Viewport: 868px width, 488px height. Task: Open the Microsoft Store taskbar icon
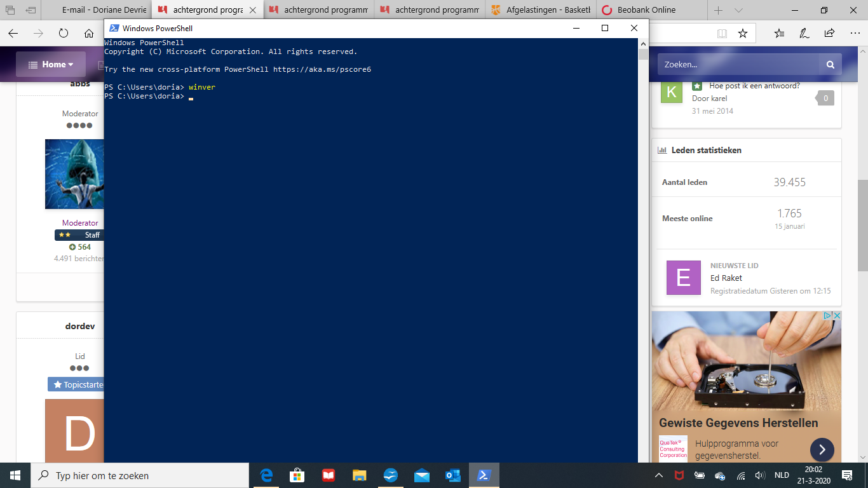297,475
